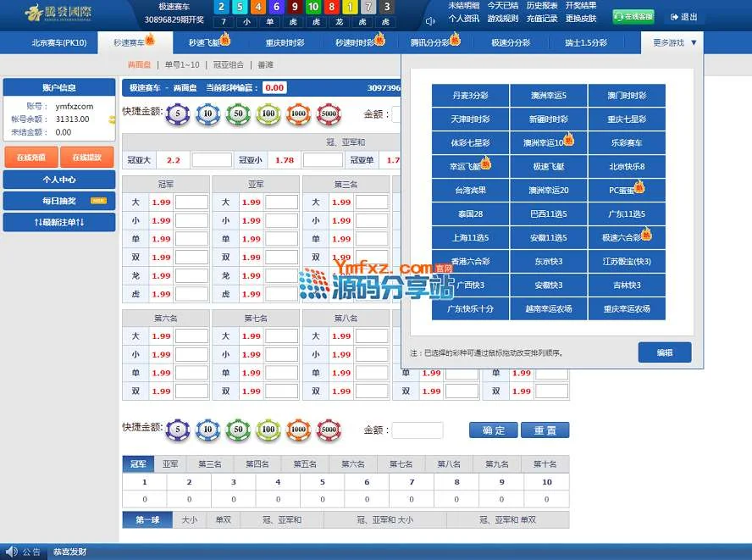Select the 5 chip in top quick amounts
This screenshot has width=752, height=560.
[x=178, y=114]
